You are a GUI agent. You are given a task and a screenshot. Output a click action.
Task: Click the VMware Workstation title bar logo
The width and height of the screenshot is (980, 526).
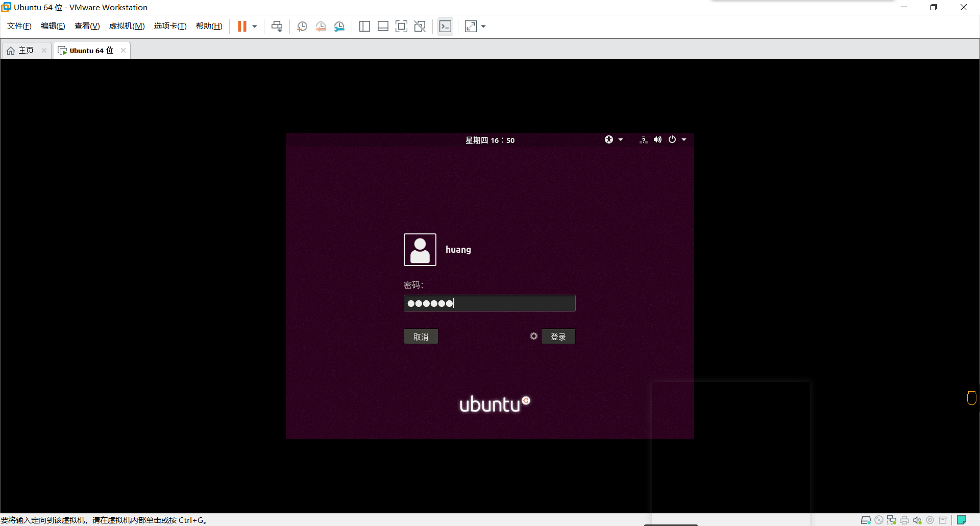point(6,7)
